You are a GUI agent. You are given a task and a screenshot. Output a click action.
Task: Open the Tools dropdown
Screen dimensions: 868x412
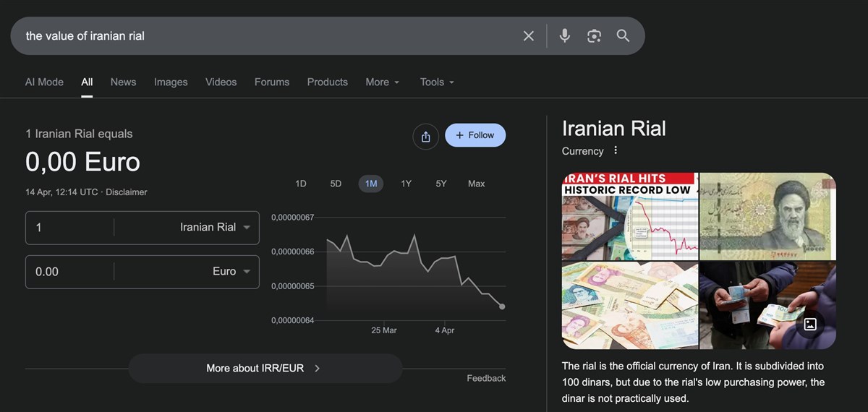pyautogui.click(x=437, y=82)
